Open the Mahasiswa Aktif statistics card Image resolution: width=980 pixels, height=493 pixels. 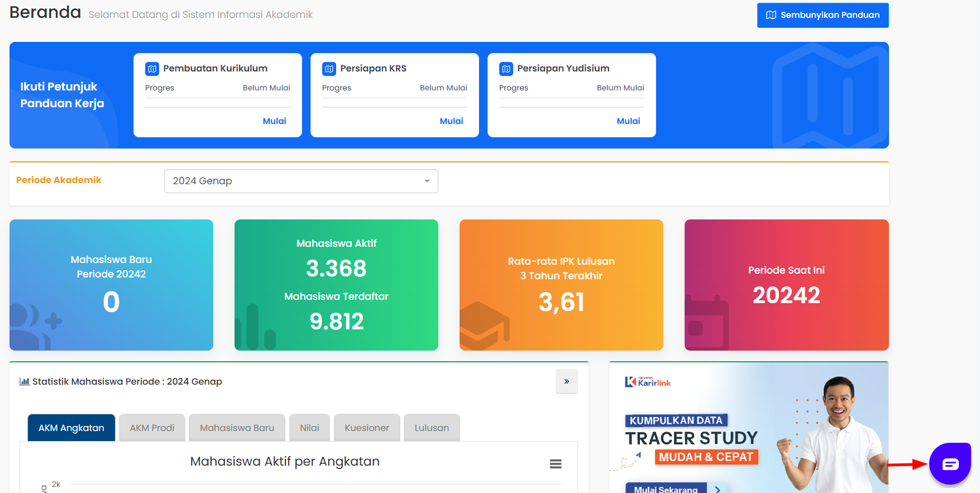coord(336,285)
